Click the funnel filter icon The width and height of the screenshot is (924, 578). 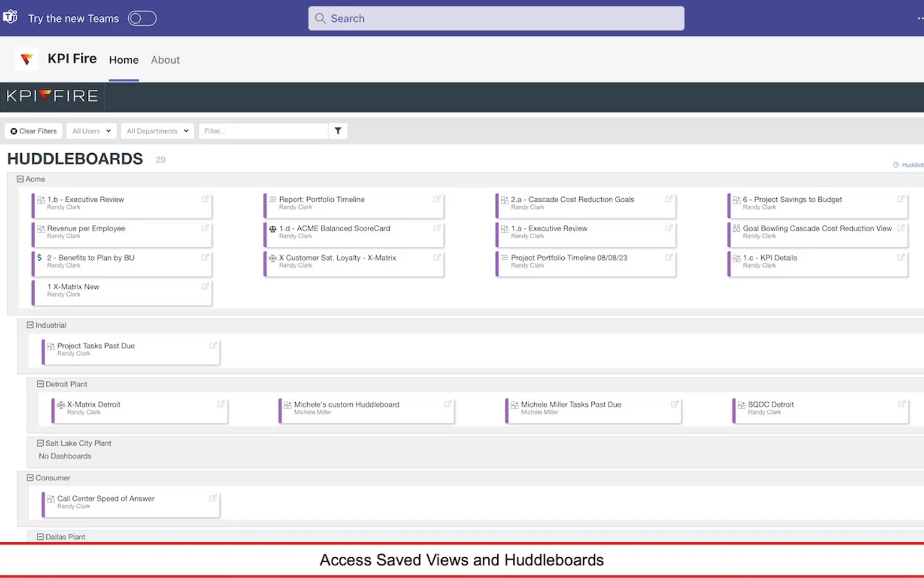click(x=338, y=131)
